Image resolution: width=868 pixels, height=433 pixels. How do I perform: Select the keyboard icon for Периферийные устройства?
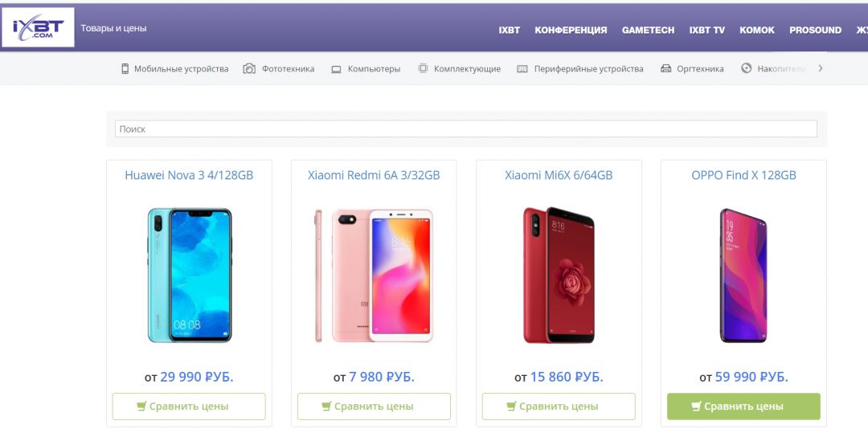coord(522,69)
